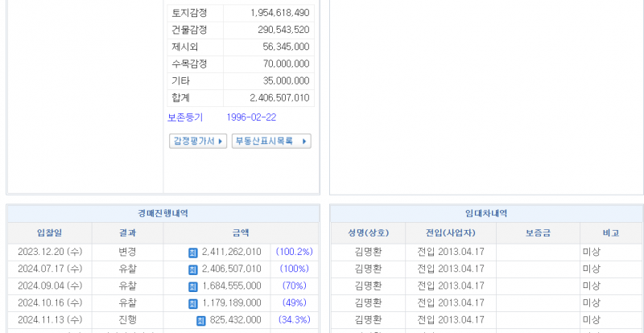
Task: Select the 2024.10.16 (수) bid date
Action: pyautogui.click(x=50, y=302)
